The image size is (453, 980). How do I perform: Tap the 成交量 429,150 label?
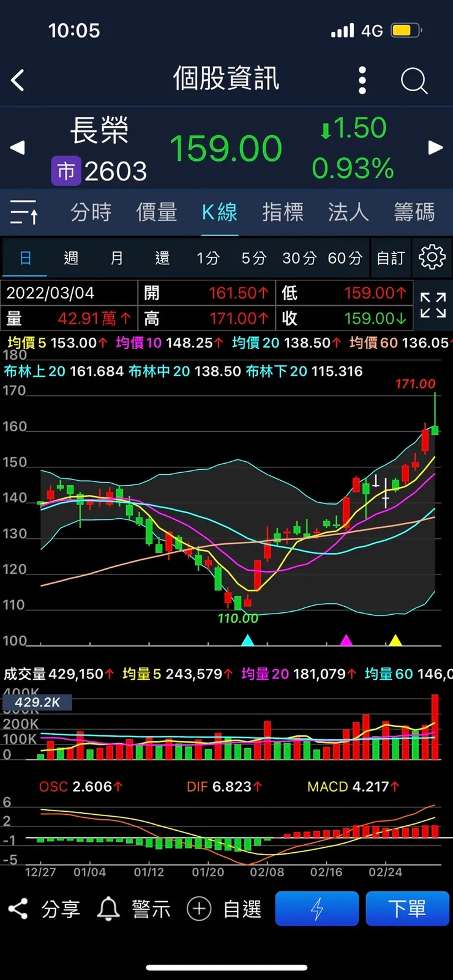click(59, 674)
